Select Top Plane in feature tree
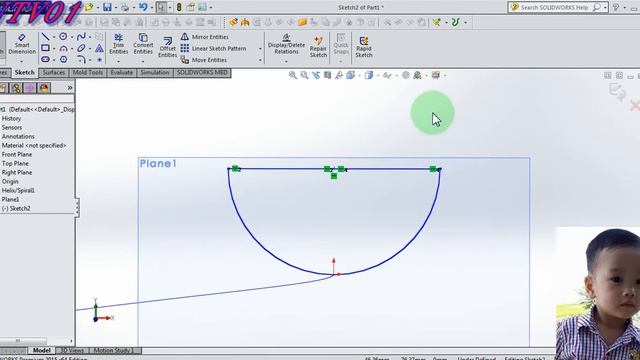Screen dimensions: 640x360 15,163
